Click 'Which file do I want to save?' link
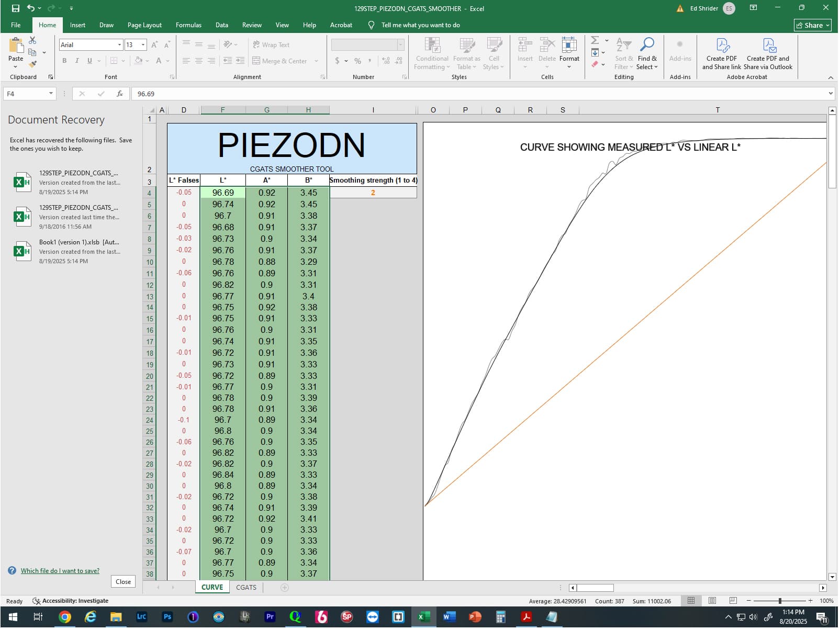The width and height of the screenshot is (840, 630). 60,572
